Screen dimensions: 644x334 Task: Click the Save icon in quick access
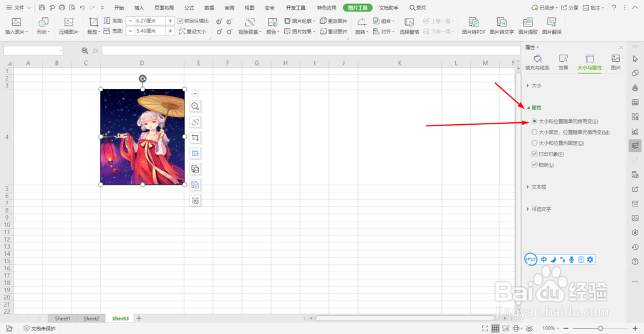42,7
